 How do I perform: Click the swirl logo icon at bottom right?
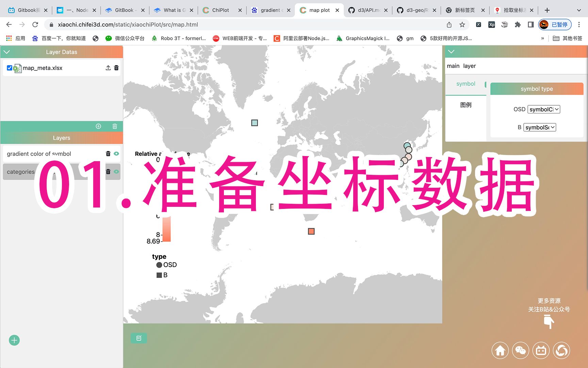[x=561, y=350]
